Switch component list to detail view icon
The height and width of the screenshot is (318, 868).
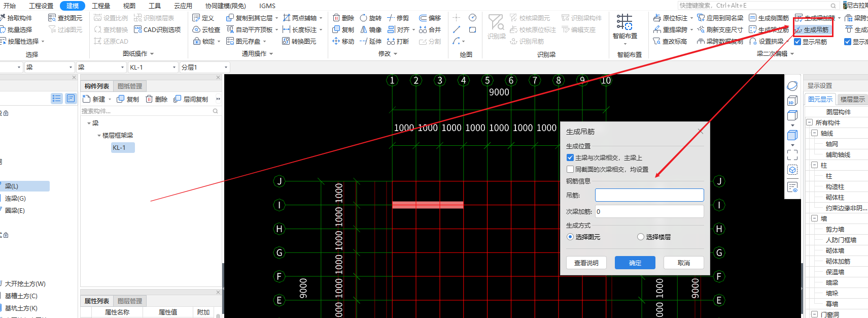tap(71, 99)
